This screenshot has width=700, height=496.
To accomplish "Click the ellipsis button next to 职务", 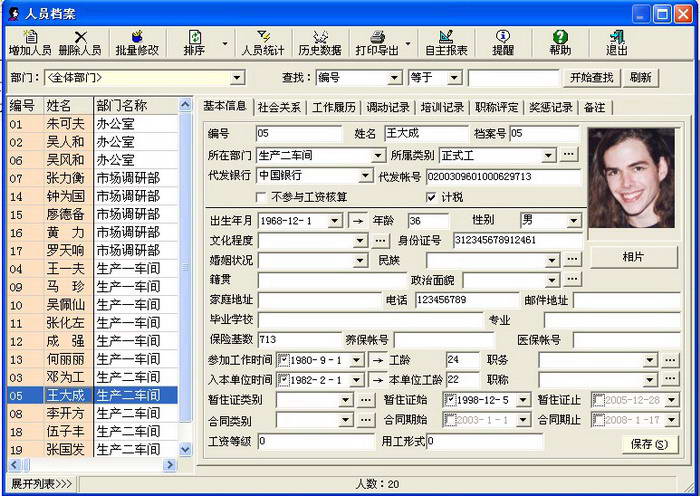I will [670, 360].
